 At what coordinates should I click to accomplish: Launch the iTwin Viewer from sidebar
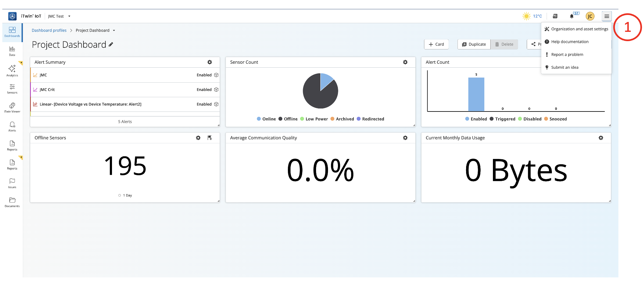coord(12,108)
